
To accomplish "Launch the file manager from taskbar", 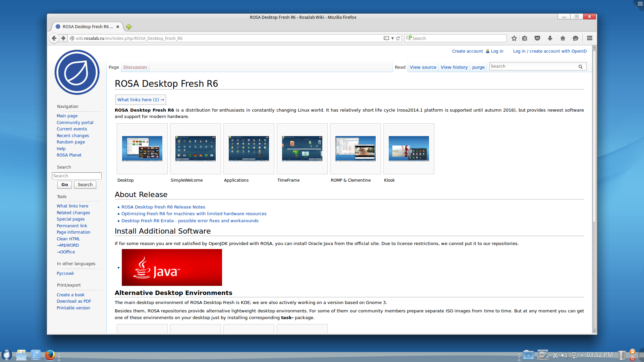I will [x=21, y=355].
